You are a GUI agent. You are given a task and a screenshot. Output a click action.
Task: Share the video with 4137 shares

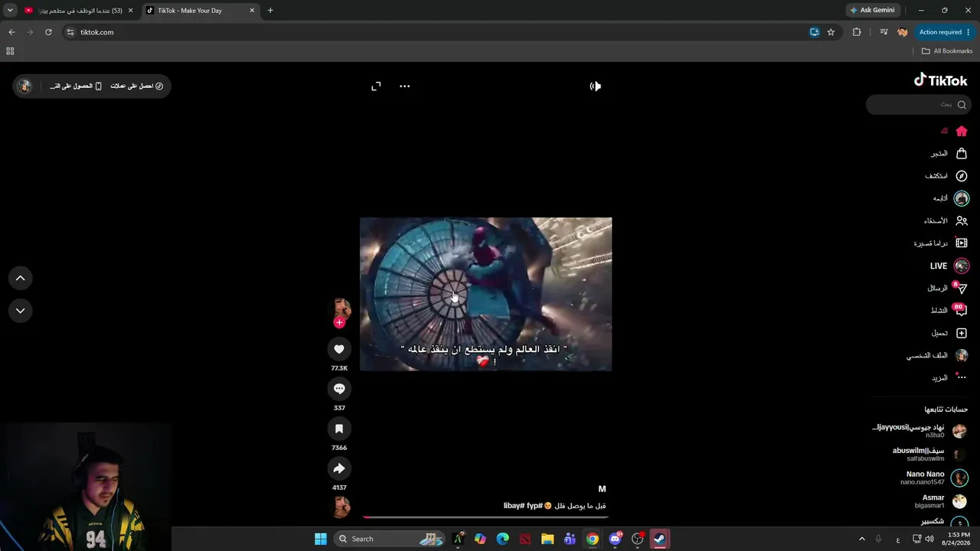click(x=339, y=468)
